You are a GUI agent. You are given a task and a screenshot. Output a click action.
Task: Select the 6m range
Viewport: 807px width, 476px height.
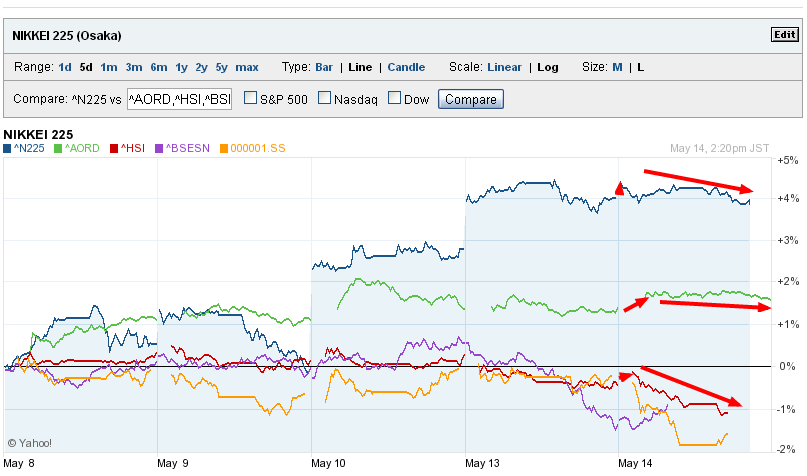click(x=159, y=68)
